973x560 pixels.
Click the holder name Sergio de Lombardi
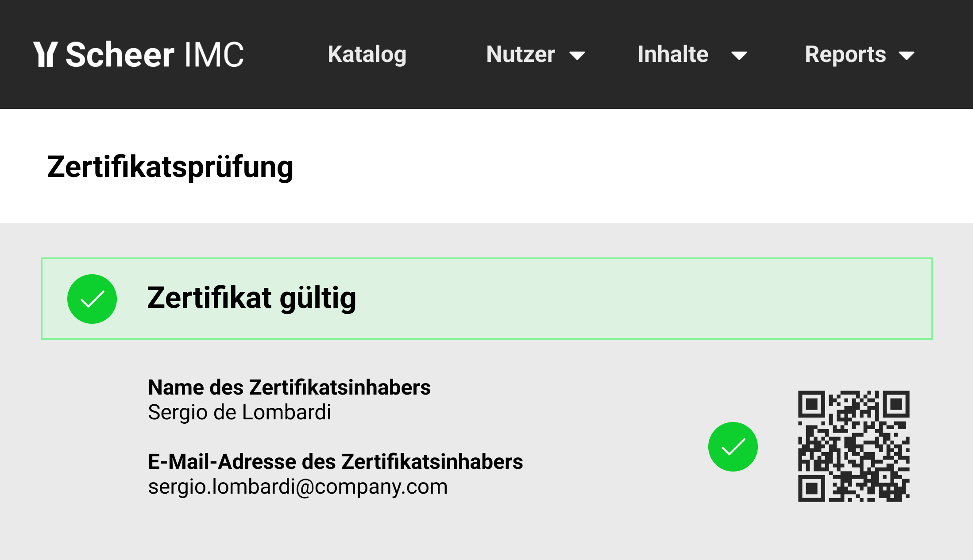click(239, 412)
